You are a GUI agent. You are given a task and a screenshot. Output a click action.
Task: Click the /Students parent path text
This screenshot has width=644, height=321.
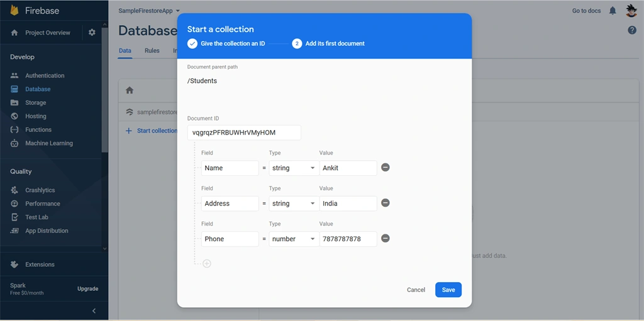[x=202, y=81]
